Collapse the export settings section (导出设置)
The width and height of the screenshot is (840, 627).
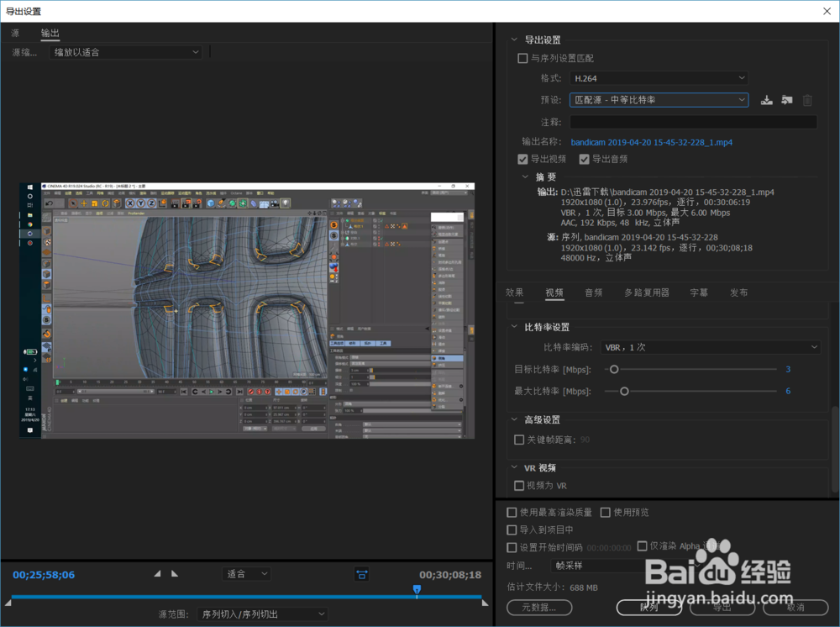pos(514,40)
